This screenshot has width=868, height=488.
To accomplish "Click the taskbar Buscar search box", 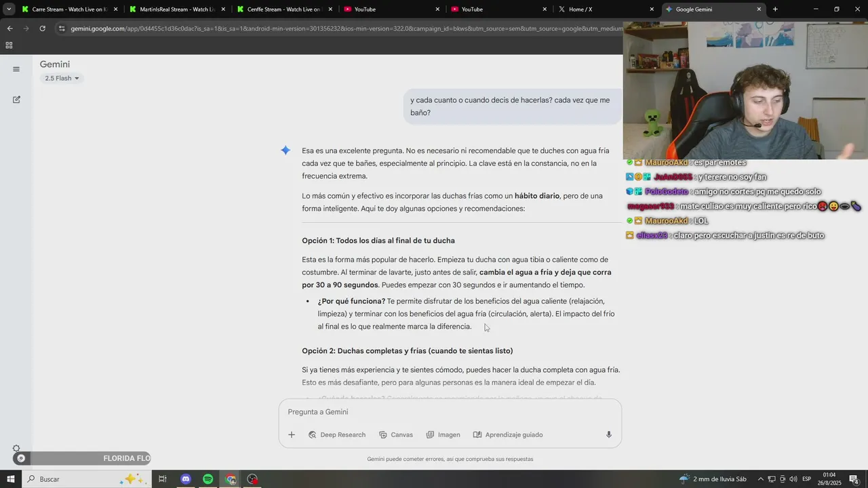I will tap(87, 479).
